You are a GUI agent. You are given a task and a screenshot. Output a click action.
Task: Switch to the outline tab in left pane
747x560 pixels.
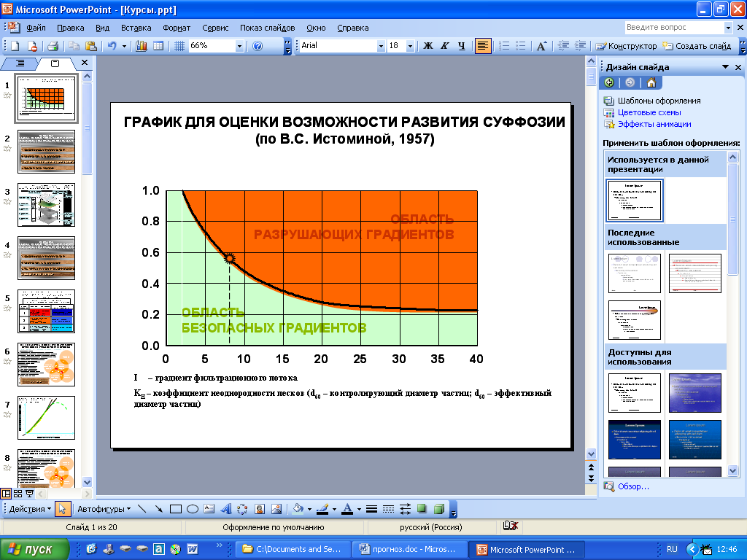point(20,63)
